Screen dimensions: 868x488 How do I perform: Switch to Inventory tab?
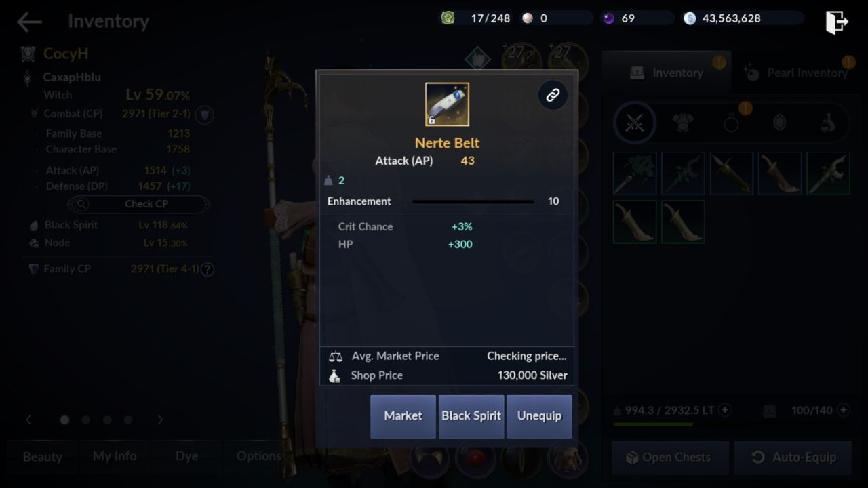667,73
